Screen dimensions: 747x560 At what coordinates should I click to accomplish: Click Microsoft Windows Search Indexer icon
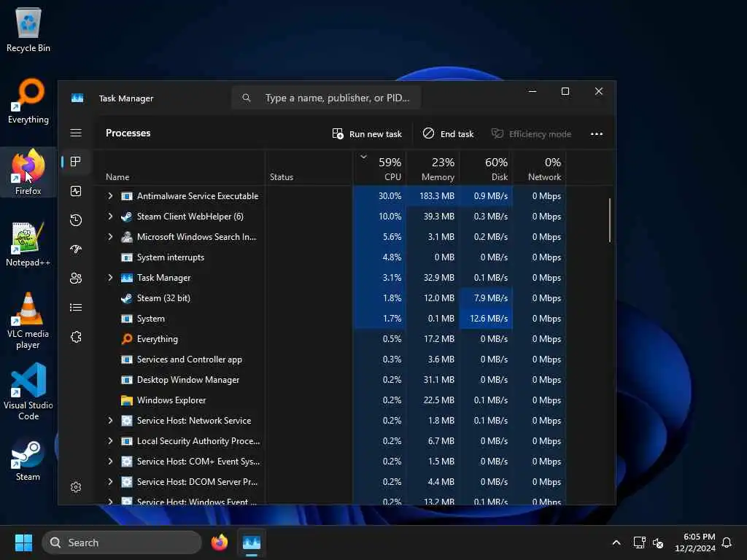coord(127,237)
